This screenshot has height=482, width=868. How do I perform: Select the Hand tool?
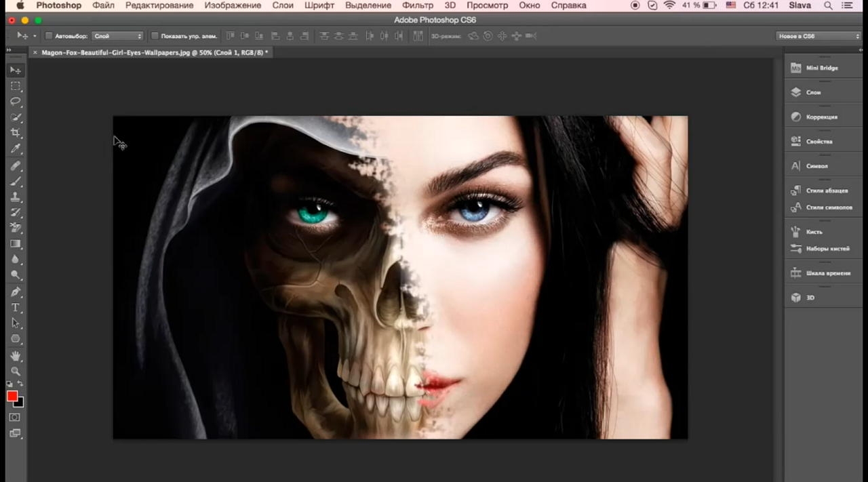[15, 356]
